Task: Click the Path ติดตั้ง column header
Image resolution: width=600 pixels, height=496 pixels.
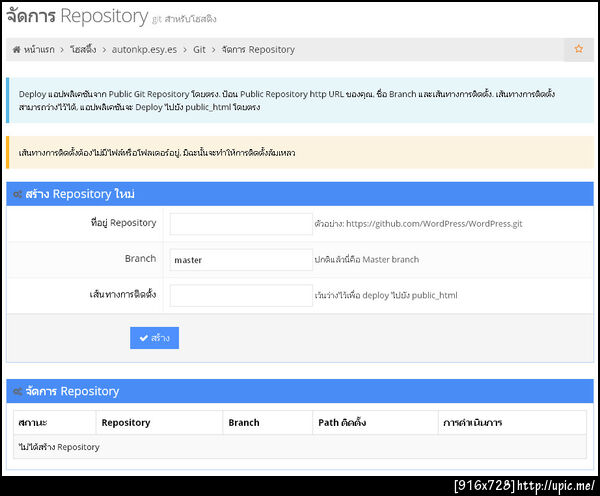Action: (x=341, y=422)
